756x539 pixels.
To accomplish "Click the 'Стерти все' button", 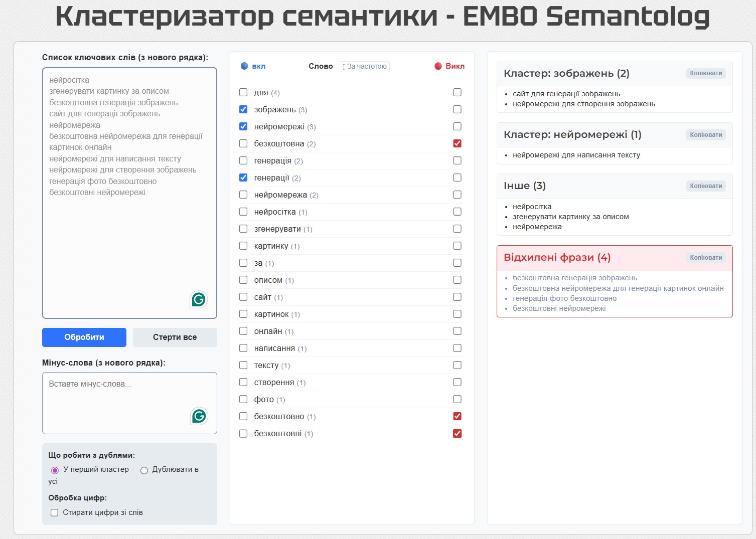I will click(x=175, y=337).
